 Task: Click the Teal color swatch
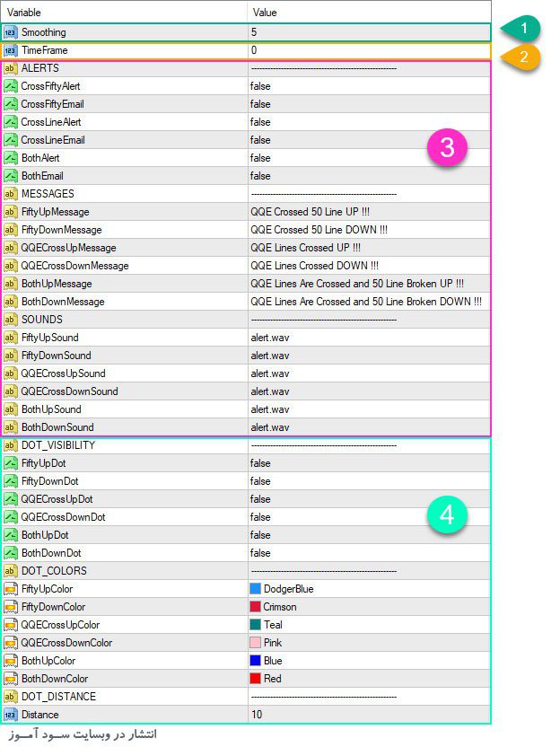255,625
